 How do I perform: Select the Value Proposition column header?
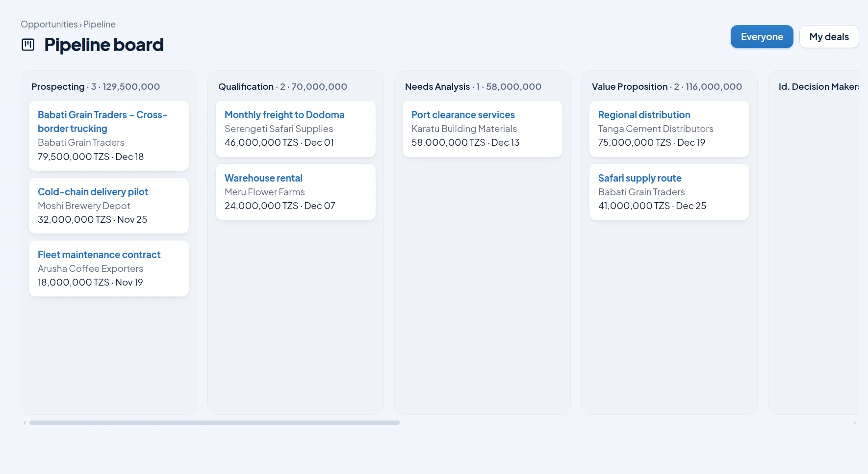pos(667,86)
